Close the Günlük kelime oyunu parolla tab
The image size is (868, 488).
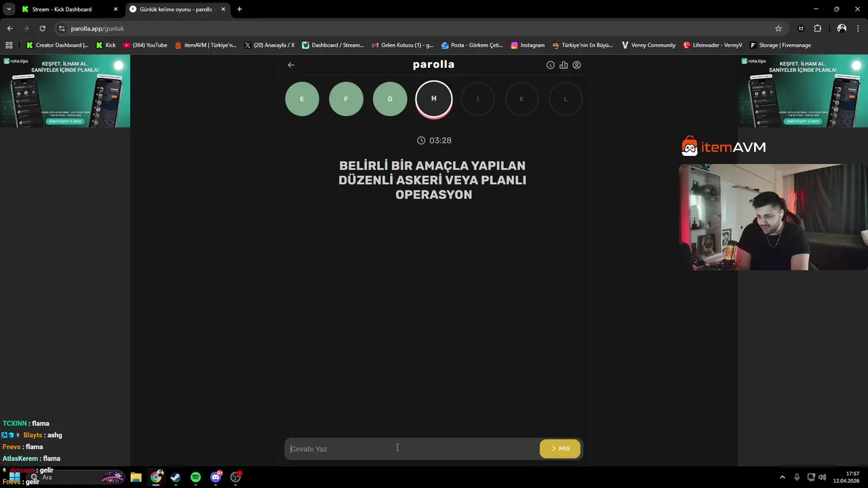click(223, 9)
